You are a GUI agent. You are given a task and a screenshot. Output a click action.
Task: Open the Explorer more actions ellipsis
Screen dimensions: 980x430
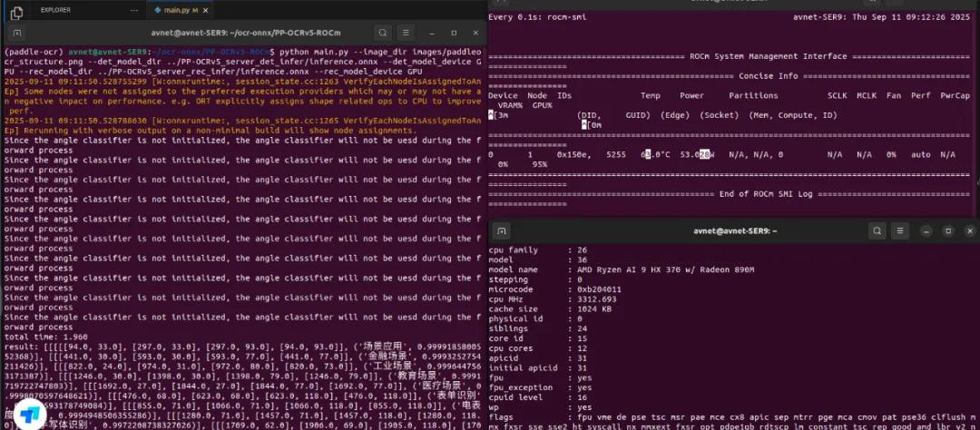pos(134,11)
